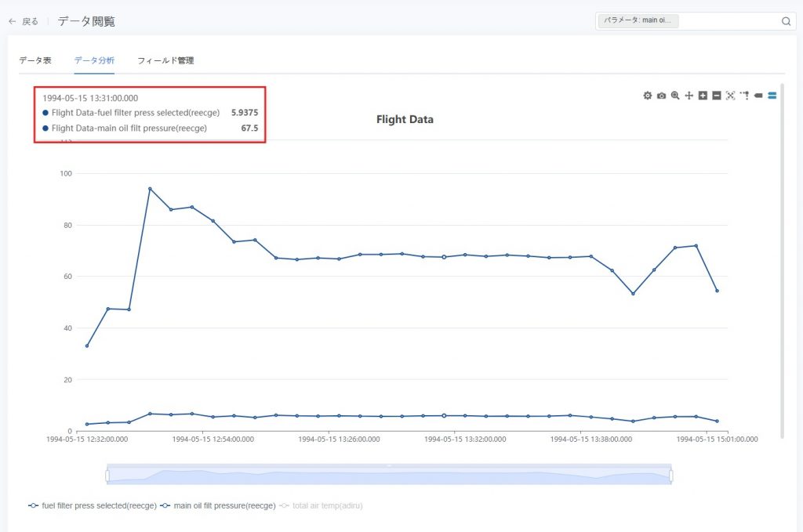
Task: Click the range slider's right handle
Action: [x=671, y=476]
